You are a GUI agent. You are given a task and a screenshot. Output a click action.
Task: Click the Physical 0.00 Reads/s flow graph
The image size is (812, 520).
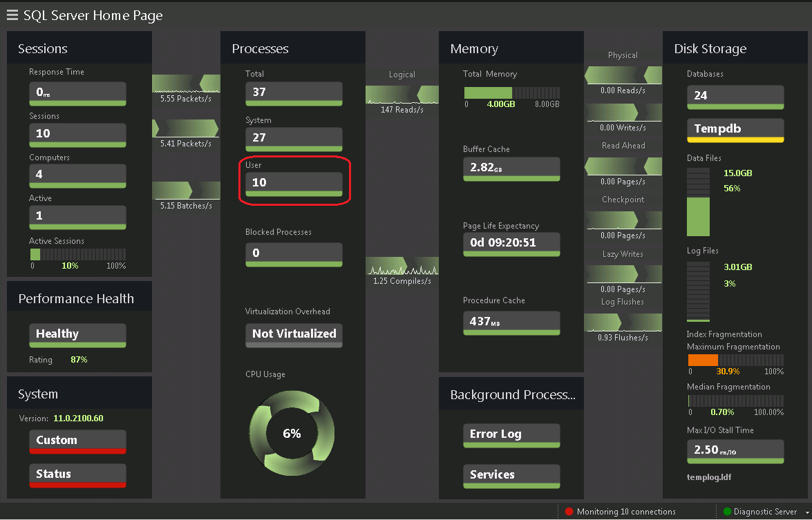(623, 75)
